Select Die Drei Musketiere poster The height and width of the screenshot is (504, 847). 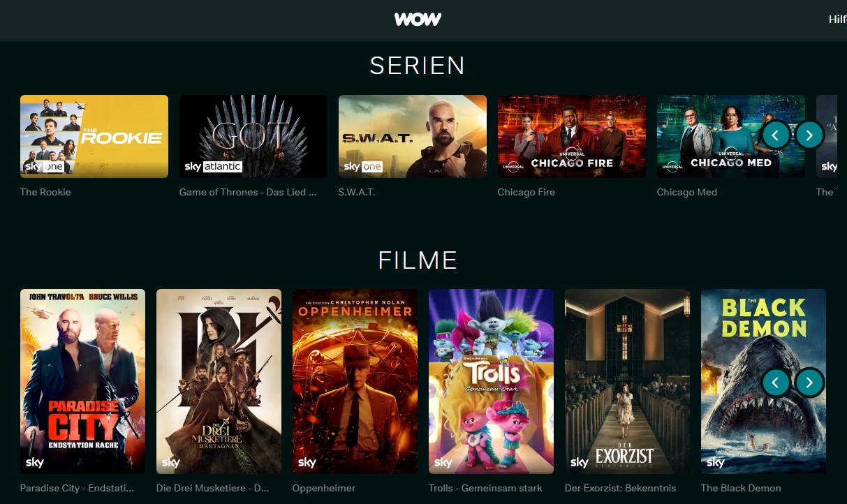pos(219,382)
